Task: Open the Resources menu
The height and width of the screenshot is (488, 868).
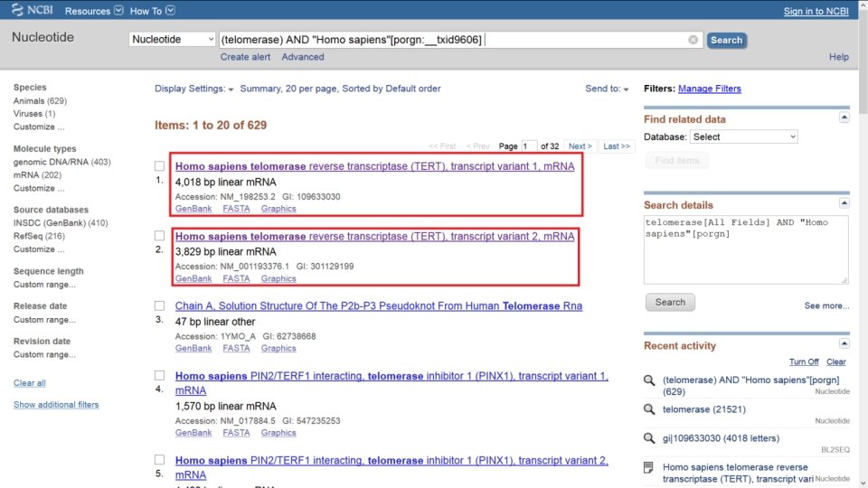Action: [93, 11]
